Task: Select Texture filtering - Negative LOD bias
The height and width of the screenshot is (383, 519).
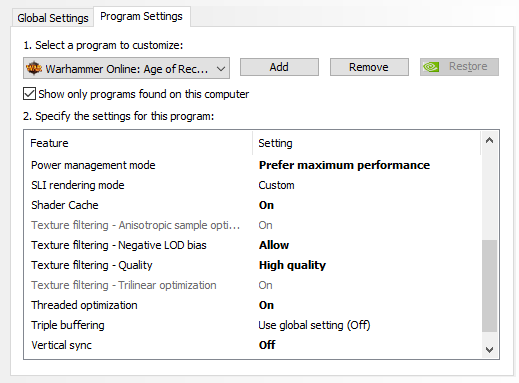Action: (119, 245)
